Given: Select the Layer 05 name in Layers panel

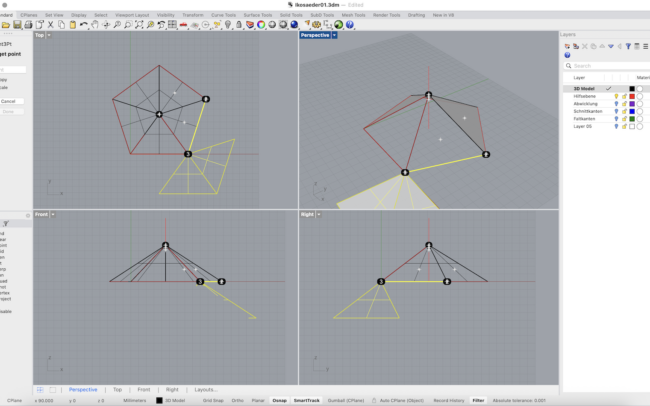Looking at the screenshot, I should click(582, 126).
